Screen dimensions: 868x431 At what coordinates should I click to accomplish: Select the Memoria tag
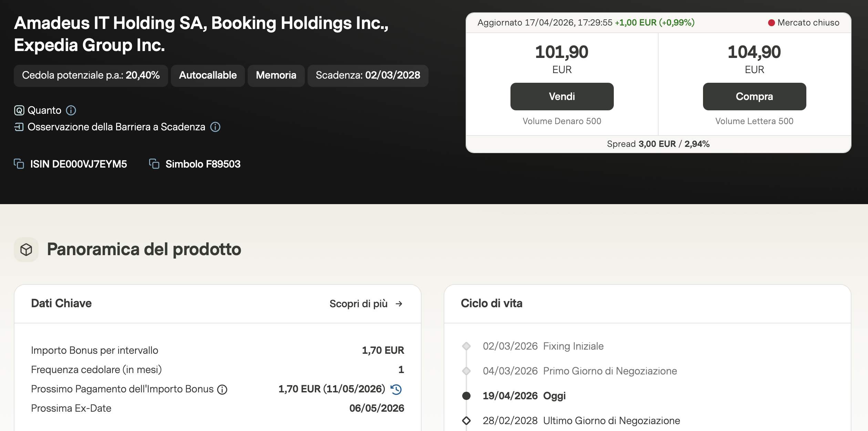click(276, 76)
